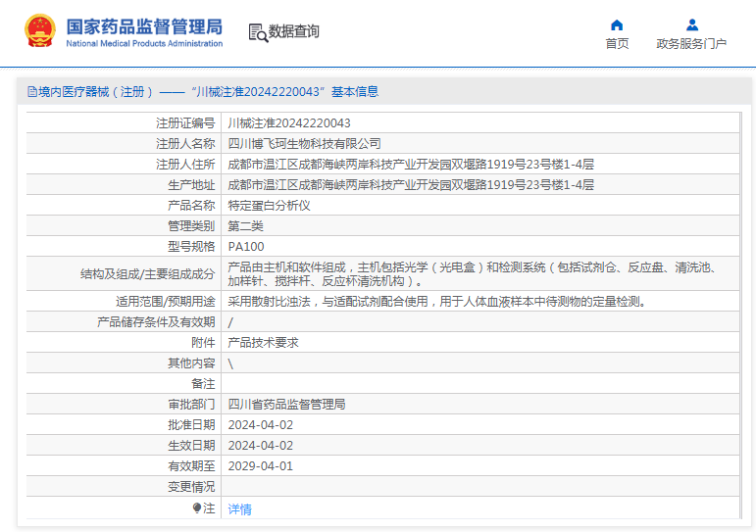Click the 注册证编号 row label

185,123
